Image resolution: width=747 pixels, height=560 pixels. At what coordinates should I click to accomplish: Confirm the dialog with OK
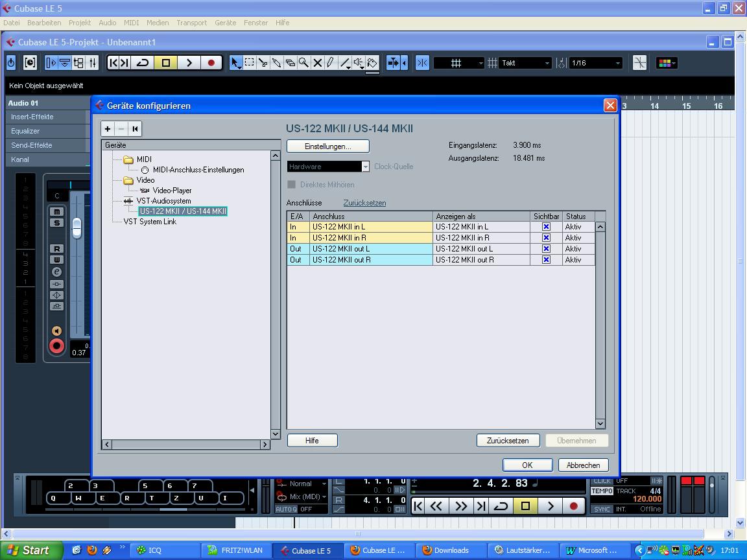pyautogui.click(x=527, y=465)
